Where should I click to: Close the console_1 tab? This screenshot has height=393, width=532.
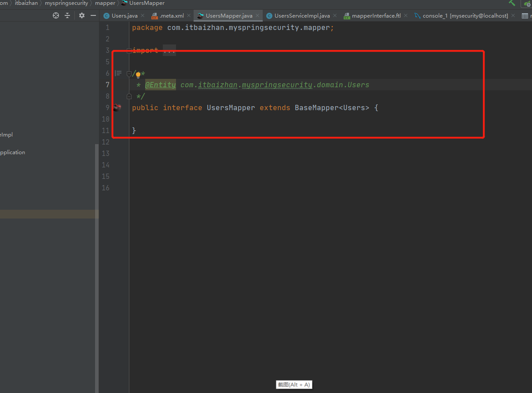(513, 15)
